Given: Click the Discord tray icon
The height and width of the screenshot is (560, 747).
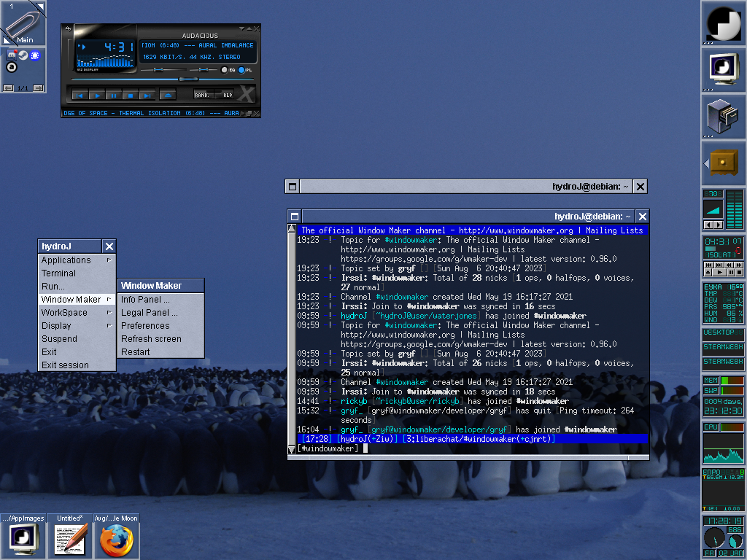Looking at the screenshot, I should click(x=12, y=55).
